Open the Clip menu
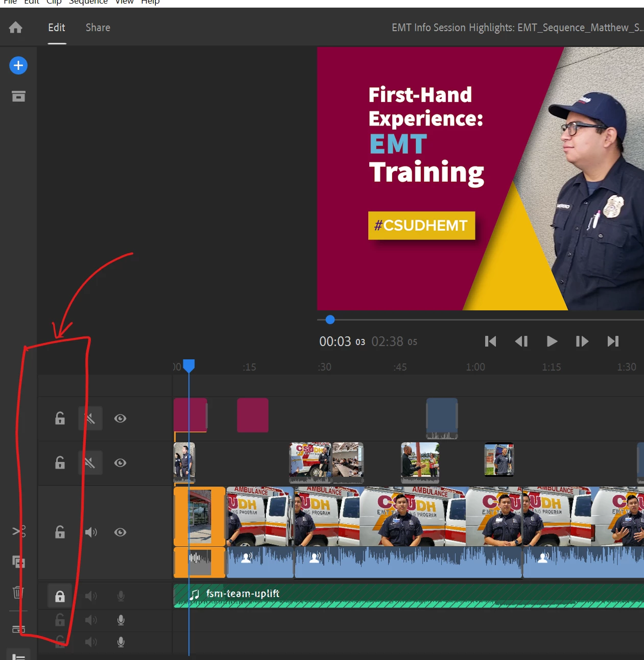644x660 pixels. click(x=54, y=3)
